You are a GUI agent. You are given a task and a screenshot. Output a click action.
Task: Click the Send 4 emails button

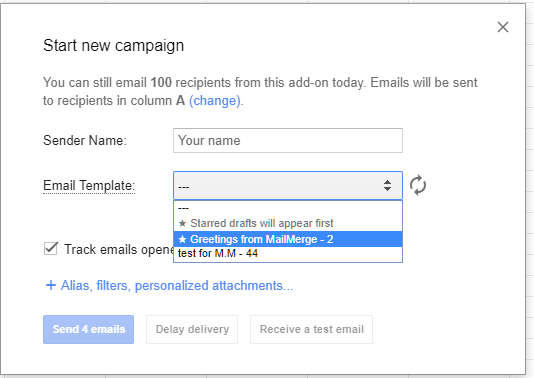point(89,329)
